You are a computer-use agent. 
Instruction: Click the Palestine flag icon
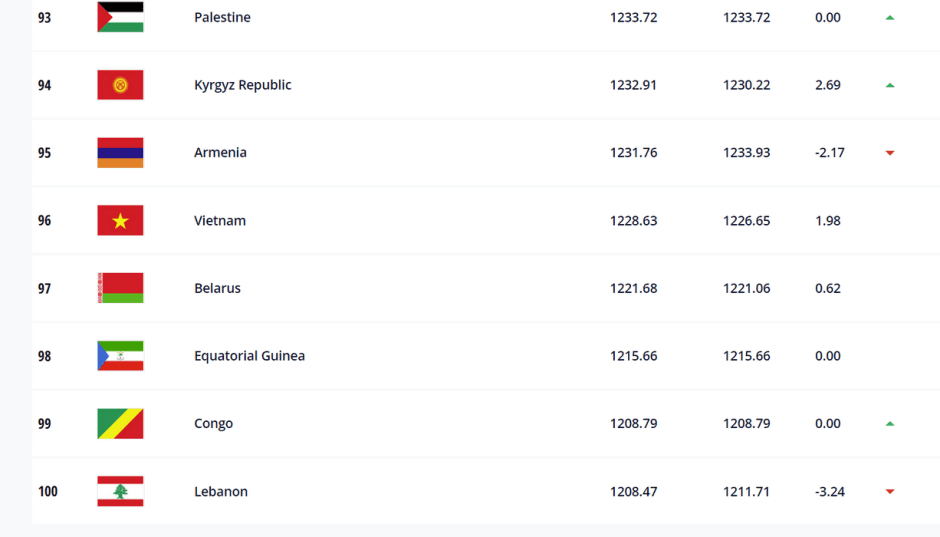click(x=120, y=17)
